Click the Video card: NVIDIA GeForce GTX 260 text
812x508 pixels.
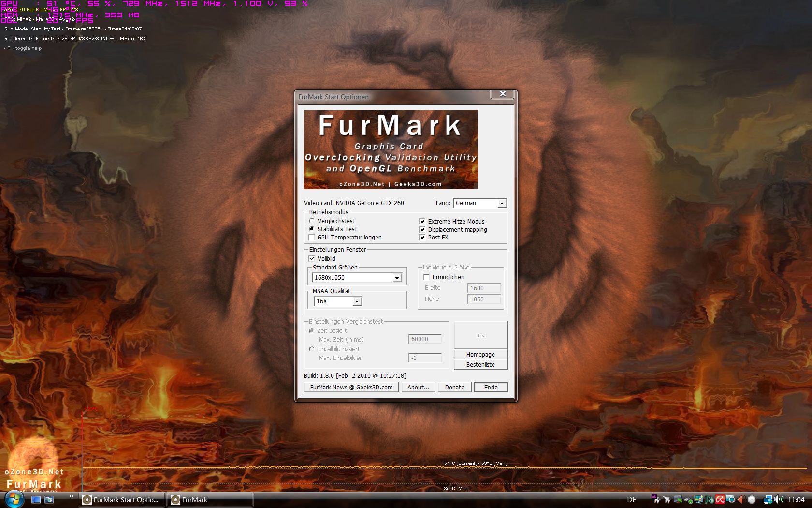click(x=354, y=203)
